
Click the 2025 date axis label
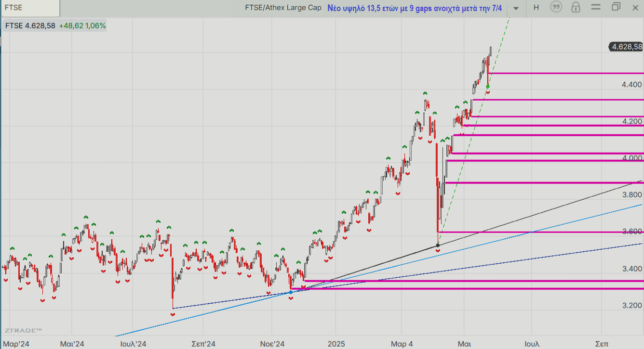coord(336,344)
